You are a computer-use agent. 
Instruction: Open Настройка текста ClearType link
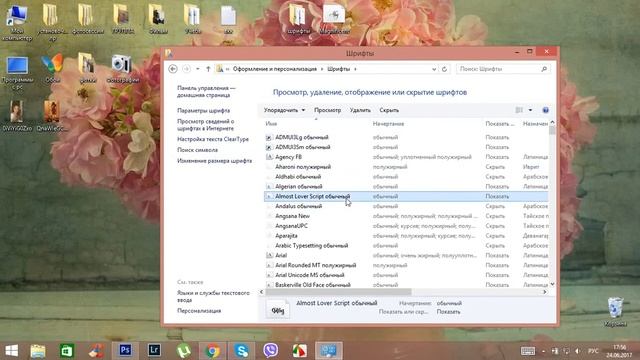213,139
